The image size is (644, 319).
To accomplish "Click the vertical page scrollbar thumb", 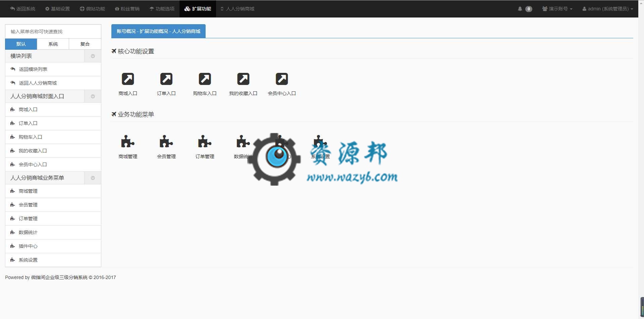I will tap(642, 307).
